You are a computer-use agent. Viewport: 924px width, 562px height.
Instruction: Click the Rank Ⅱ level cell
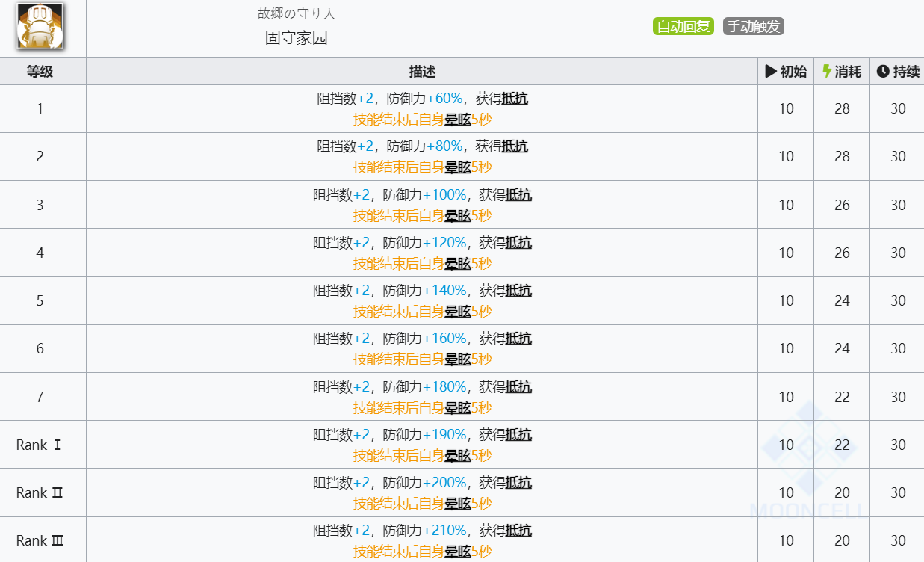tap(40, 493)
